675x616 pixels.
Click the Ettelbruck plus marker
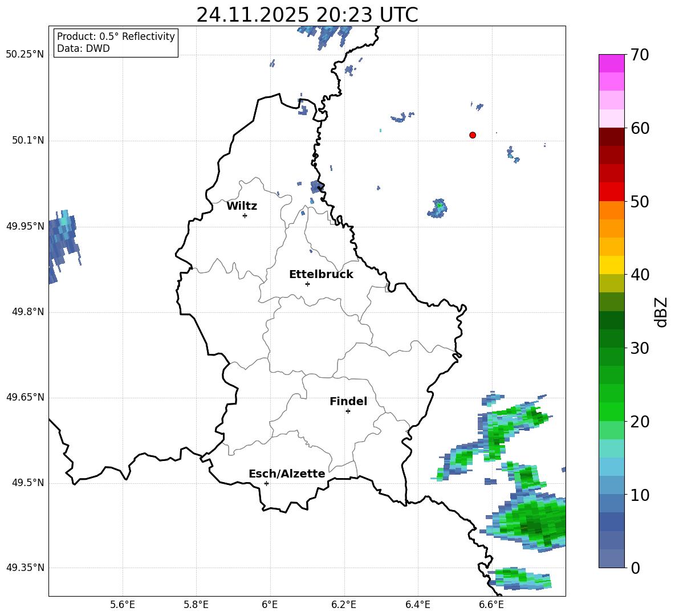(307, 284)
